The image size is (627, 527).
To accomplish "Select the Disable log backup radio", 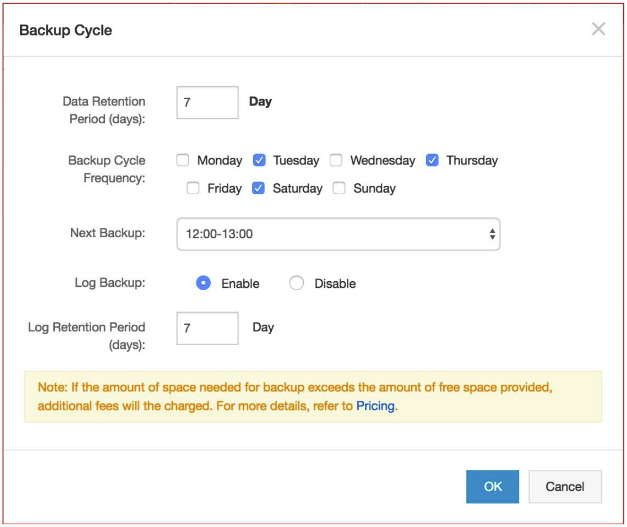I will (297, 283).
